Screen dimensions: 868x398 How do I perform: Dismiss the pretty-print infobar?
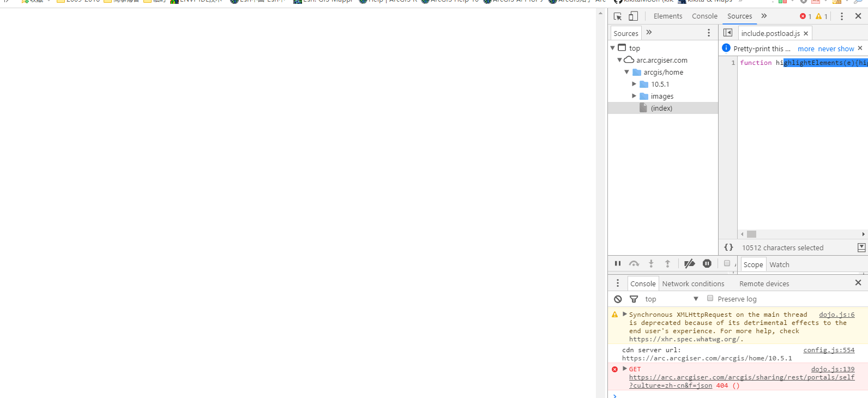click(x=860, y=48)
